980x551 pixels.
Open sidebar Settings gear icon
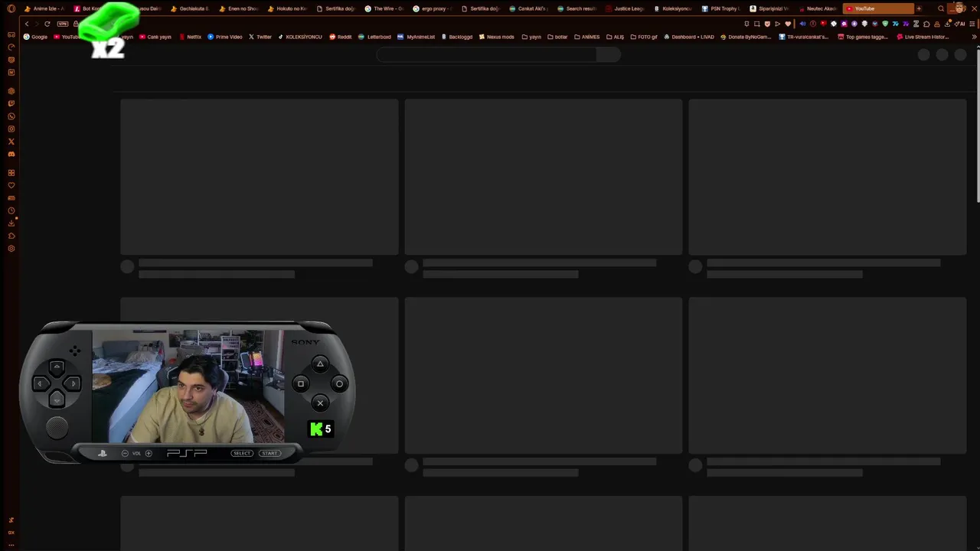click(x=11, y=249)
